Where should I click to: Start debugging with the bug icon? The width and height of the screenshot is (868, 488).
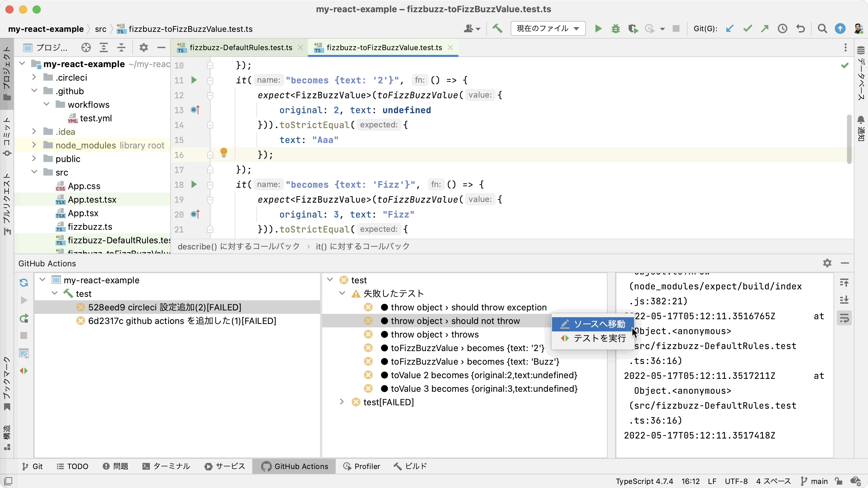[616, 29]
